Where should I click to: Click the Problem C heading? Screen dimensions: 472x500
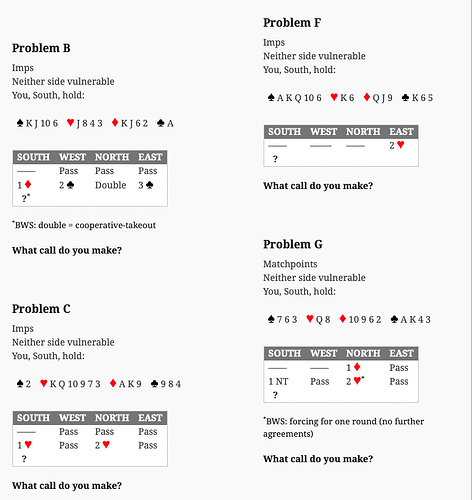(41, 309)
